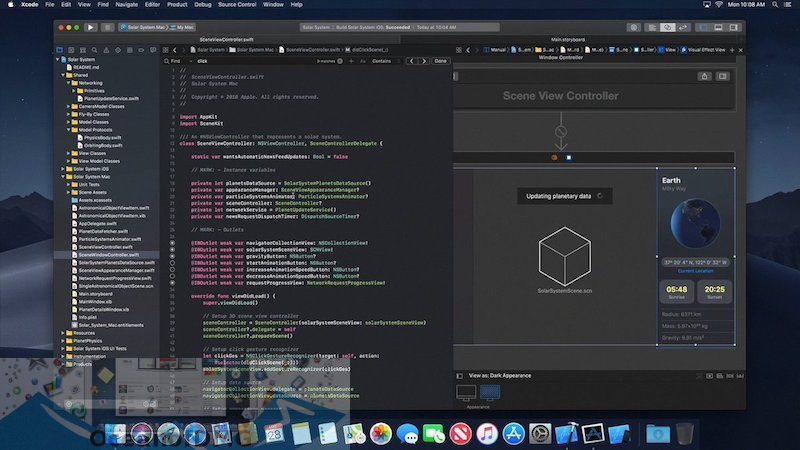The image size is (800, 450).
Task: Click Done in the find bar
Action: [x=440, y=61]
